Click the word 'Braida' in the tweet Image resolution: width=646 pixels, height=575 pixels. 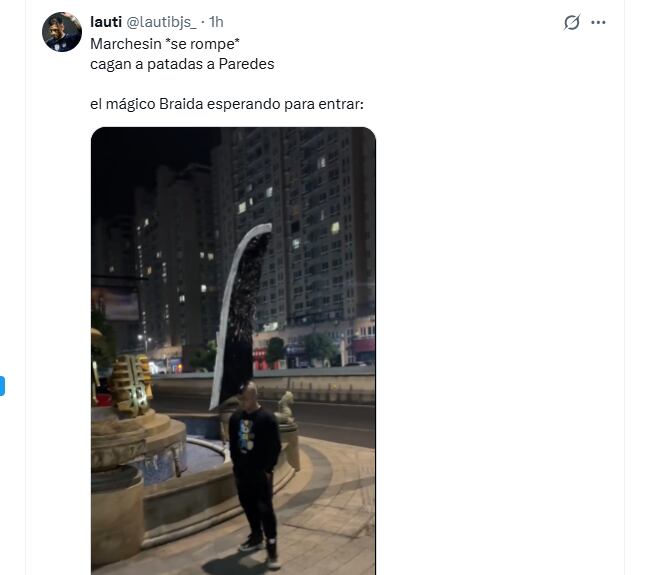[181, 104]
